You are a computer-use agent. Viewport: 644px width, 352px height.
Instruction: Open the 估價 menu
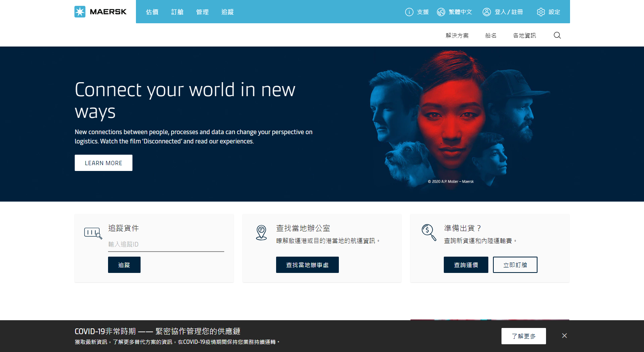[152, 12]
